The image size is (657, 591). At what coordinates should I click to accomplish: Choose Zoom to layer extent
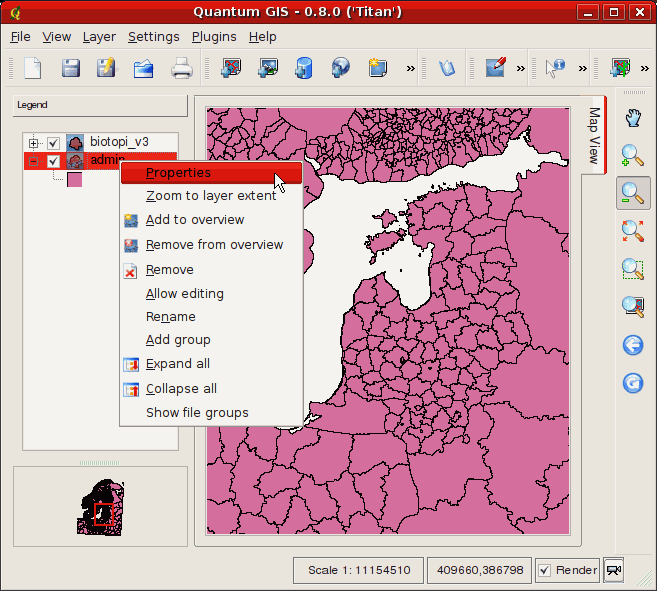coord(211,196)
